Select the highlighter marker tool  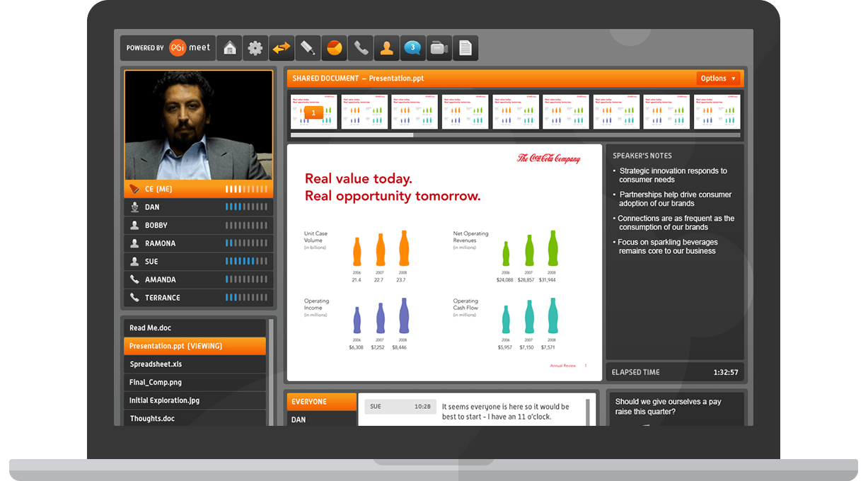point(308,48)
